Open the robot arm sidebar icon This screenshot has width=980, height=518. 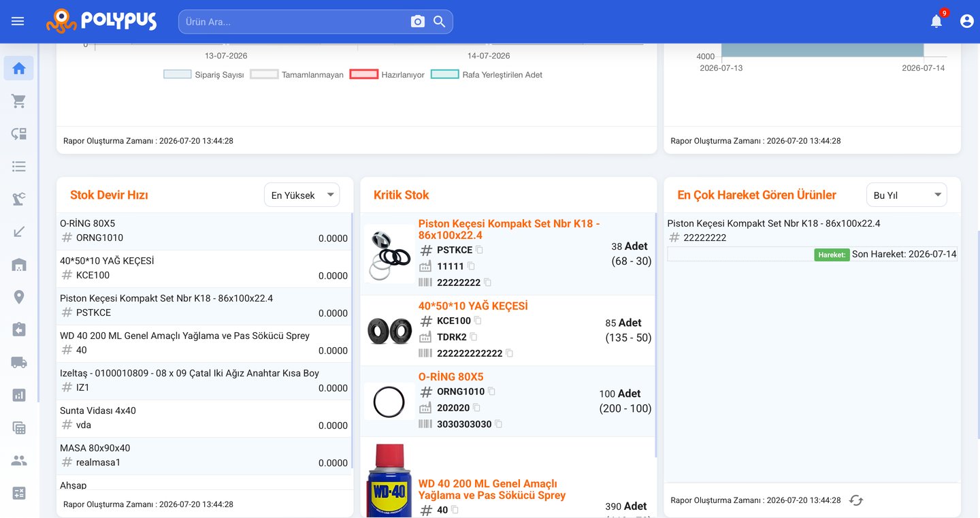pyautogui.click(x=19, y=199)
